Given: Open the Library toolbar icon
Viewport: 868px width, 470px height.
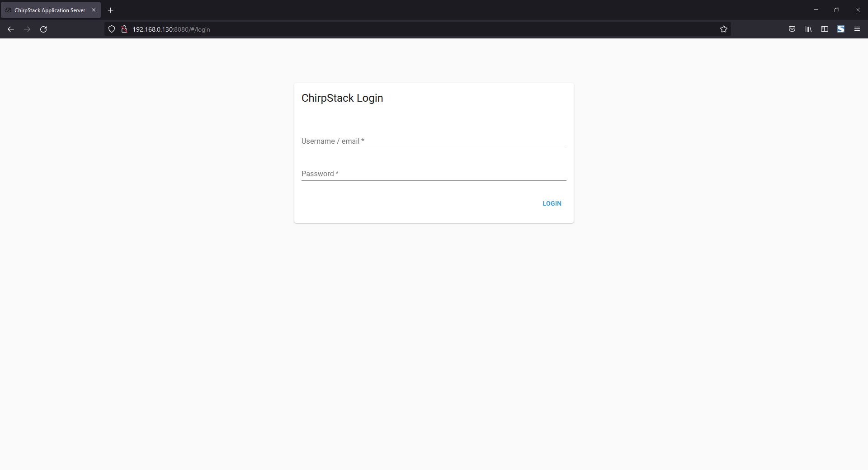Looking at the screenshot, I should (808, 29).
